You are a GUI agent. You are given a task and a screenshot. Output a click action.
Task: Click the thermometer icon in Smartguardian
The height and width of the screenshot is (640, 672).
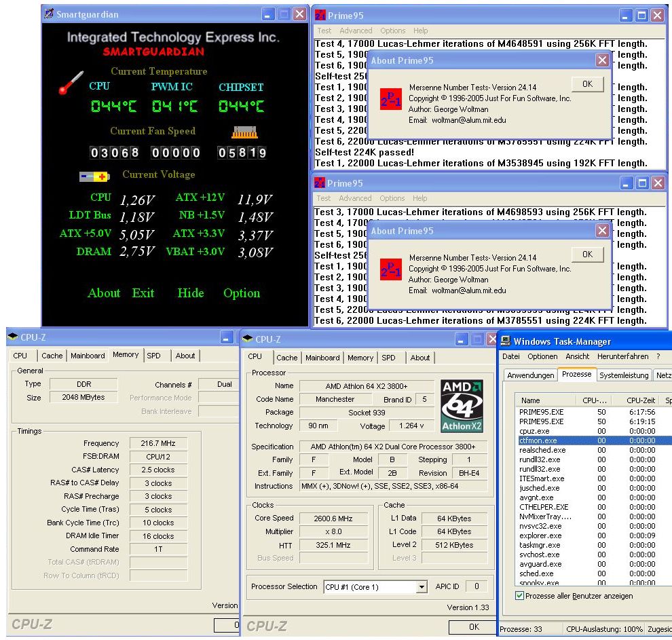(x=71, y=83)
